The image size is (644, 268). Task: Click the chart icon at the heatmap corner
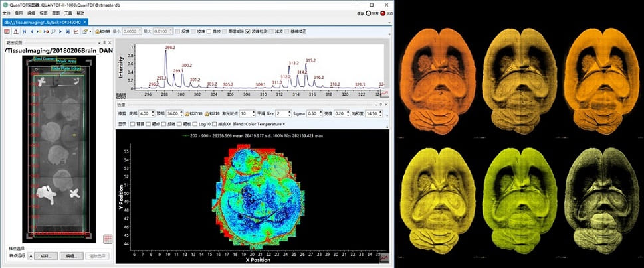[x=384, y=258]
